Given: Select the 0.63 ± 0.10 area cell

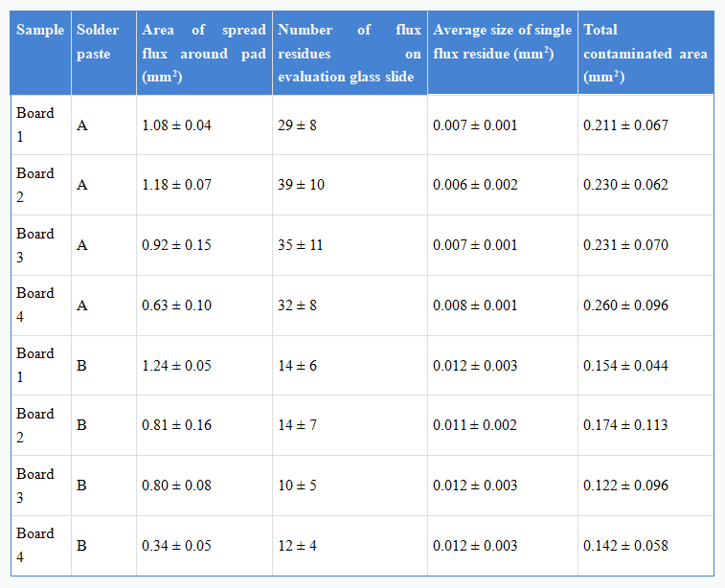Looking at the screenshot, I should click(176, 305).
